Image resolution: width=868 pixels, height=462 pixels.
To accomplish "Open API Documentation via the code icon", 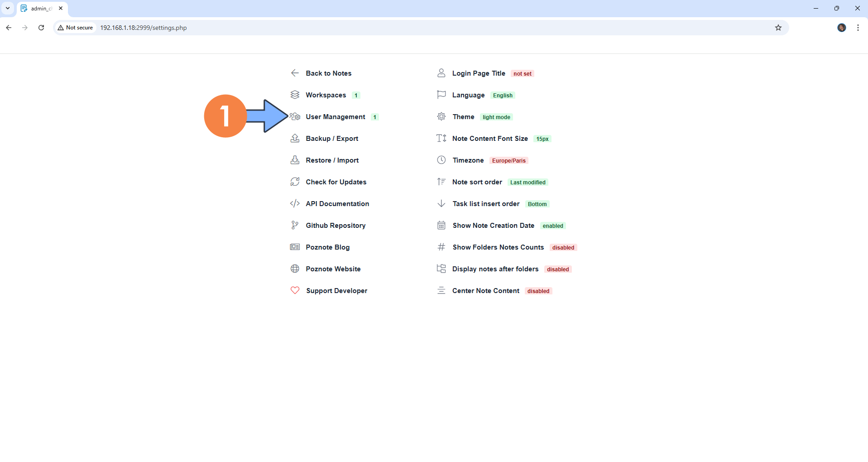I will pyautogui.click(x=295, y=203).
